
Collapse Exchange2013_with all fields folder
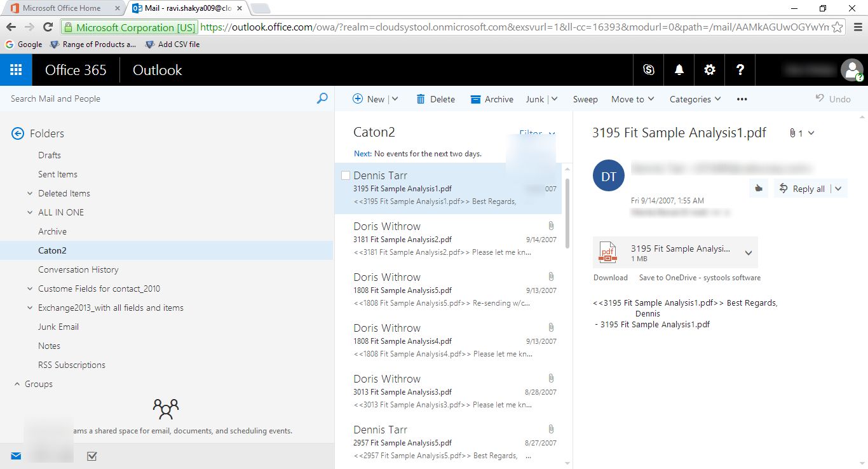coord(30,308)
